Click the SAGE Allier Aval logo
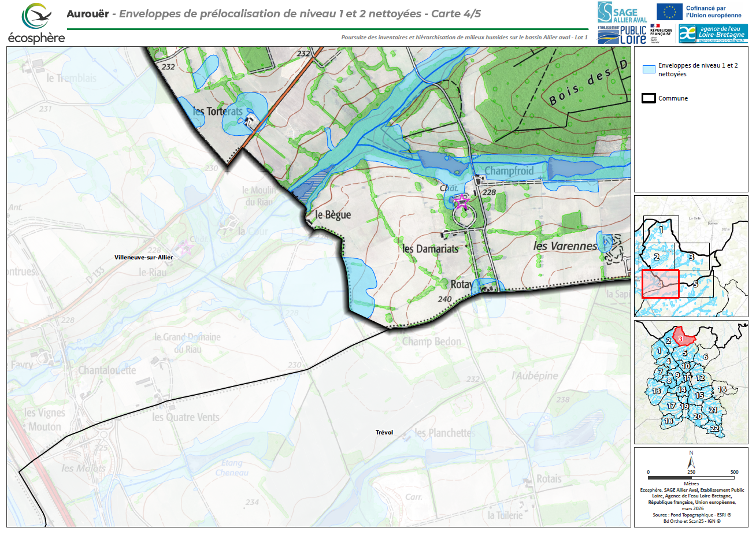Viewport: 756px width, 535px height. coord(622,12)
